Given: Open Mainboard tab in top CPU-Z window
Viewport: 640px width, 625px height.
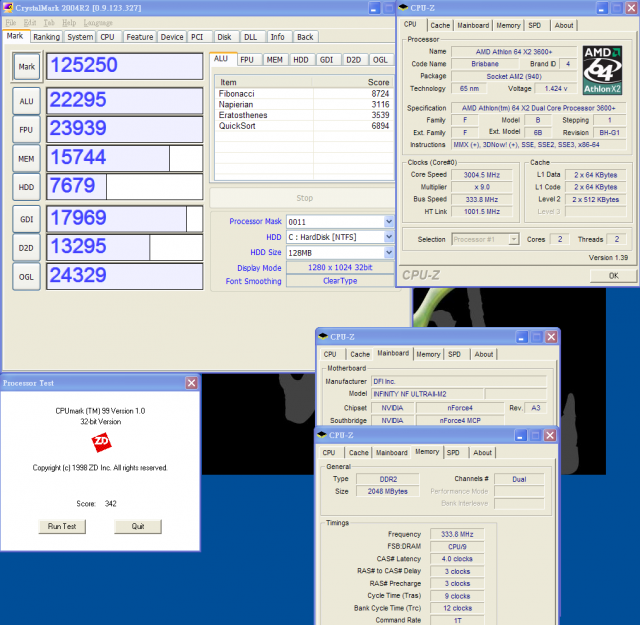Looking at the screenshot, I should point(473,25).
